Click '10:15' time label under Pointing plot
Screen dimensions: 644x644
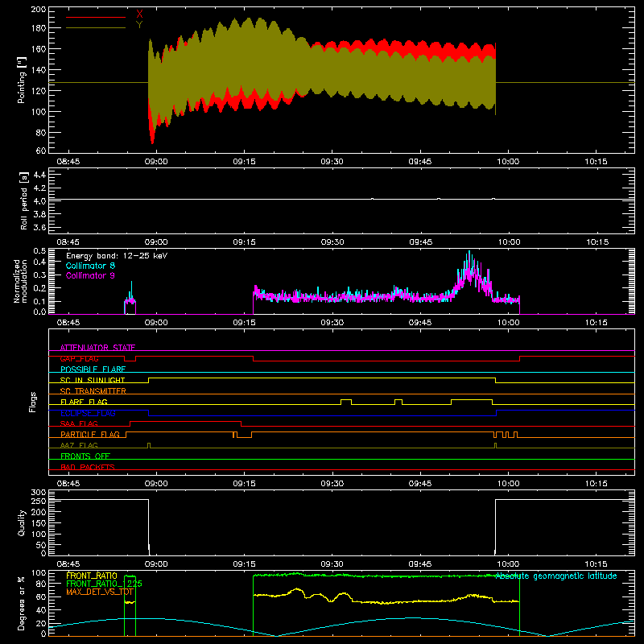[596, 162]
